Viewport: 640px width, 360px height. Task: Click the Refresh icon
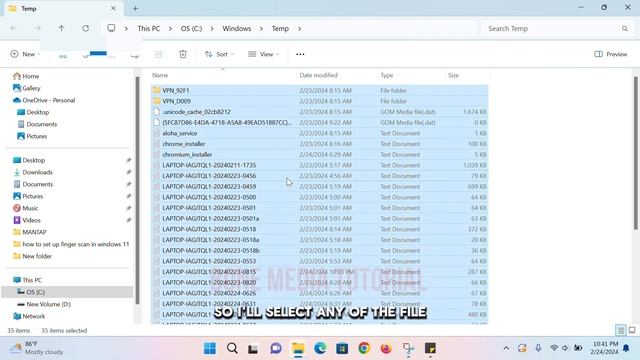85,28
